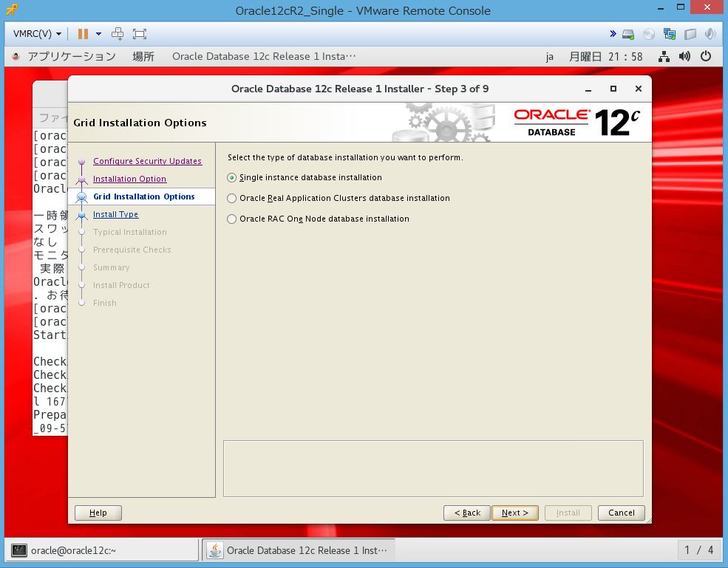Click the grayed Summary step label
The image size is (728, 568).
click(x=111, y=268)
